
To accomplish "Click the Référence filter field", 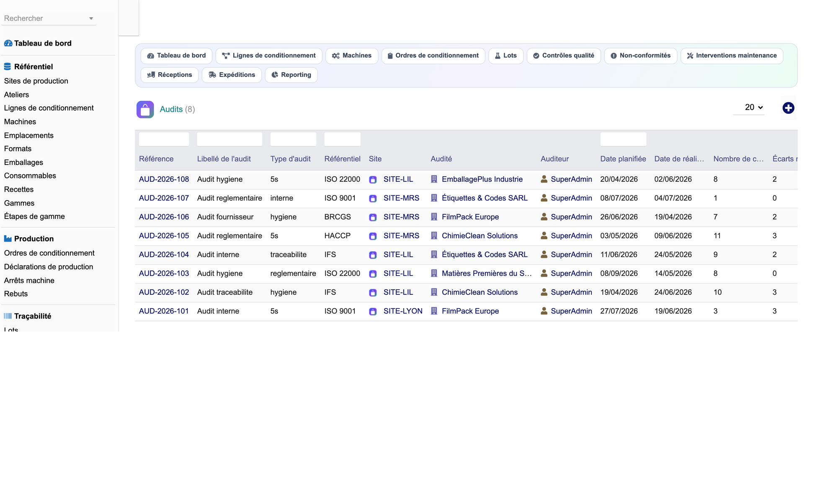I will point(164,139).
